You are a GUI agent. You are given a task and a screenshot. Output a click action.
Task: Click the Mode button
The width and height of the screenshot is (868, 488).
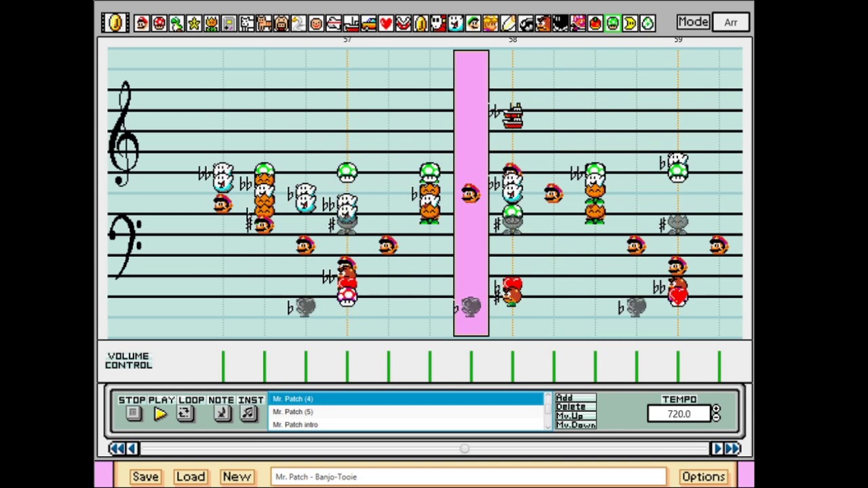(693, 22)
